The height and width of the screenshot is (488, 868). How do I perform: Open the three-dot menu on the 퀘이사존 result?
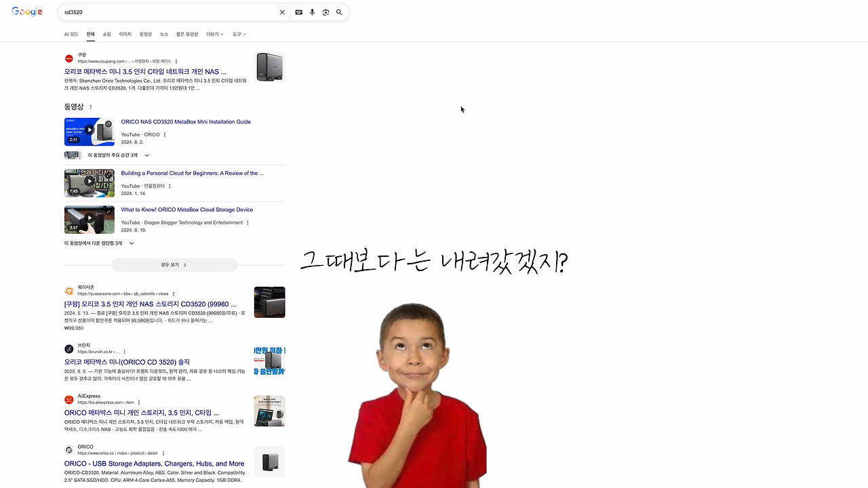174,293
